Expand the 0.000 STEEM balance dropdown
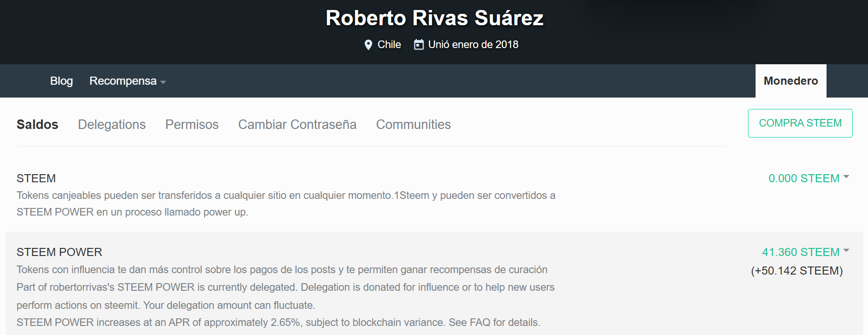This screenshot has height=335, width=868. [809, 178]
